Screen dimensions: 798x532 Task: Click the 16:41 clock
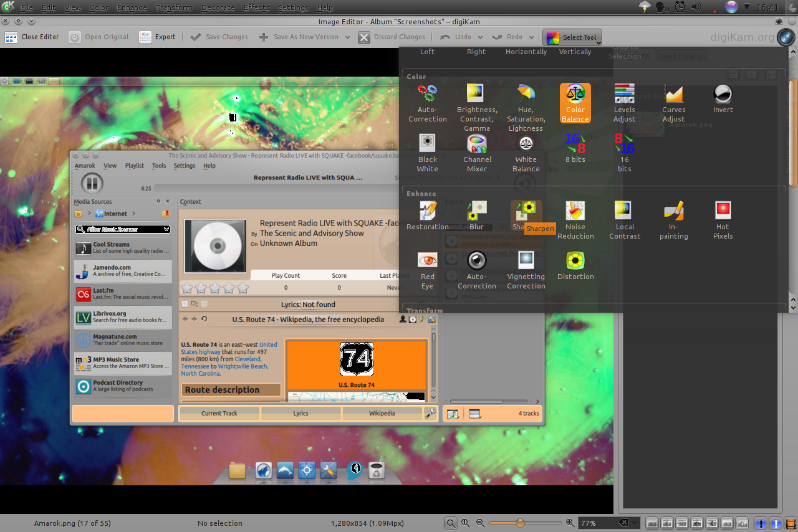(767, 7)
